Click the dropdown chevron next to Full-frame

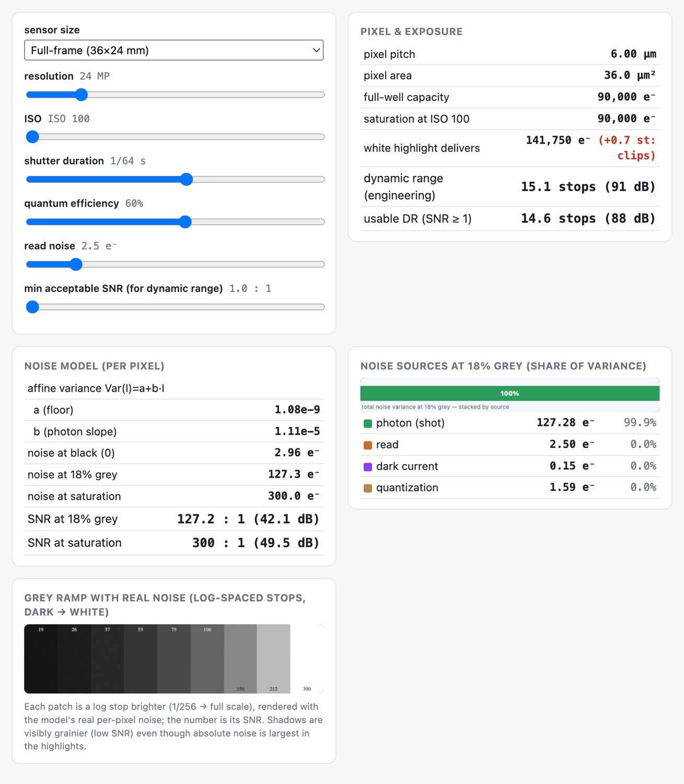(316, 50)
